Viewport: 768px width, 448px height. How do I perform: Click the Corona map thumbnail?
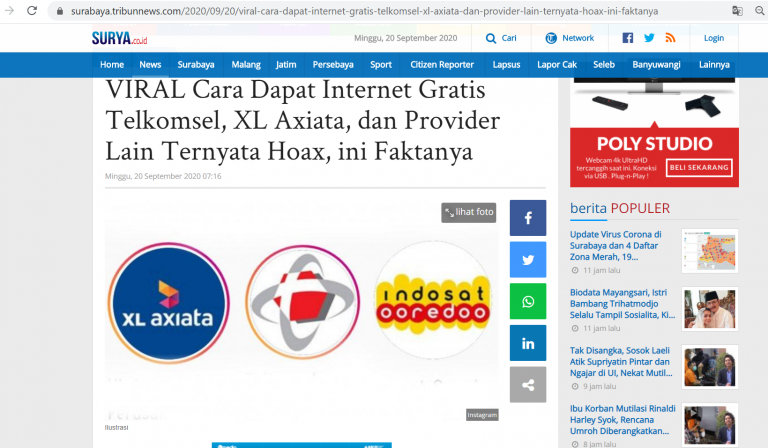click(x=710, y=251)
